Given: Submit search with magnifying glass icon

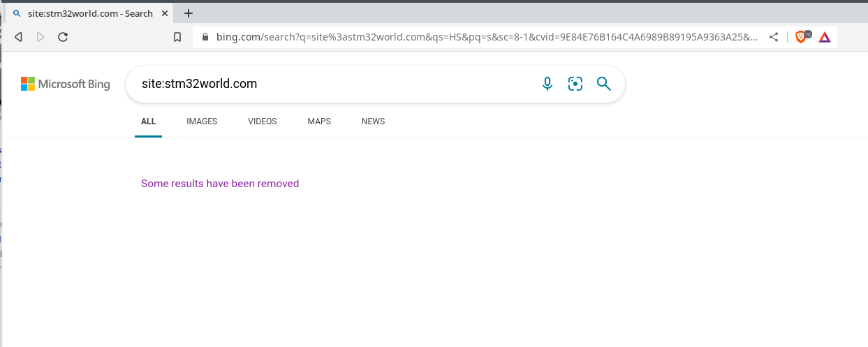Looking at the screenshot, I should [604, 84].
